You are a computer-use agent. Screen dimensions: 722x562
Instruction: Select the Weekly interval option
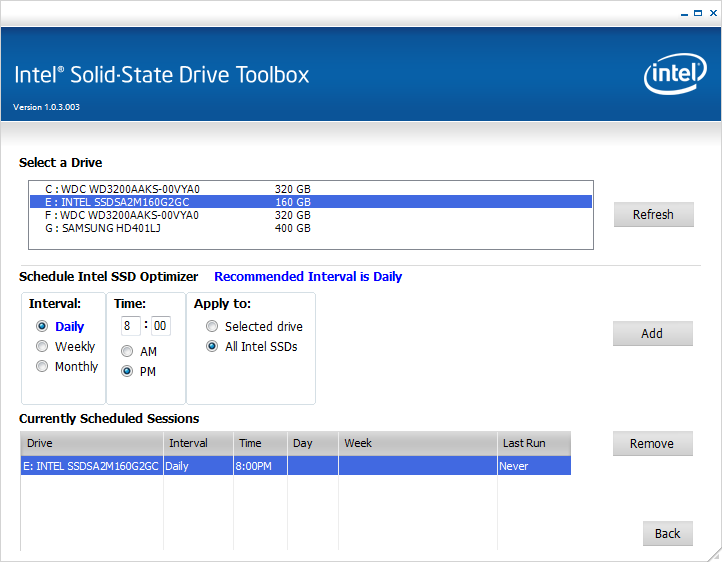(42, 346)
